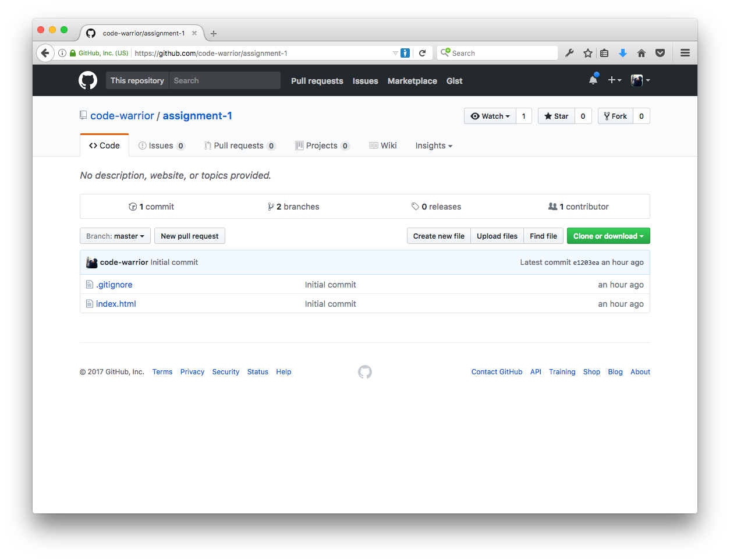
Task: Open the Terms footer link
Action: tap(162, 372)
